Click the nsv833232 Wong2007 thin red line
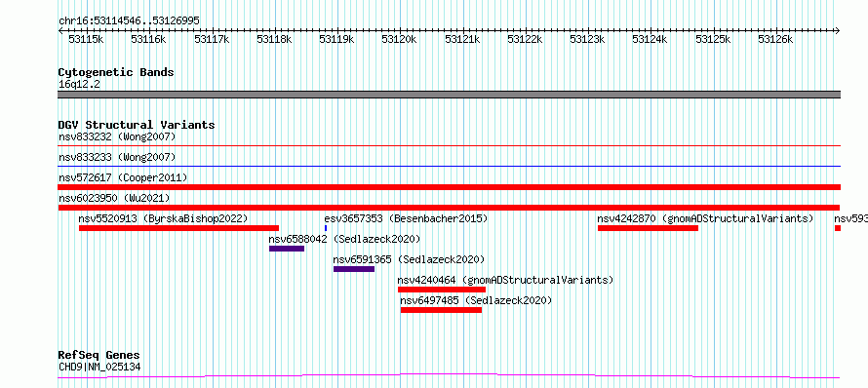Screen dimensions: 868x388 pos(450,146)
